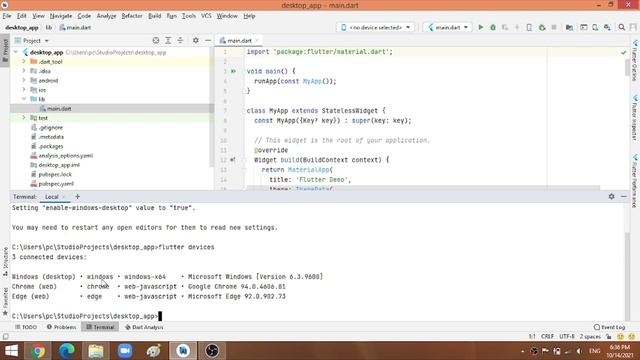Select the Local terminal tab

tap(51, 197)
